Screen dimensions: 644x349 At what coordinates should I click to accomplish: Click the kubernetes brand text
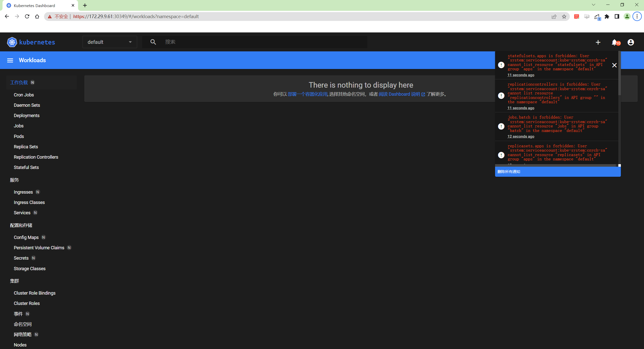coord(37,42)
